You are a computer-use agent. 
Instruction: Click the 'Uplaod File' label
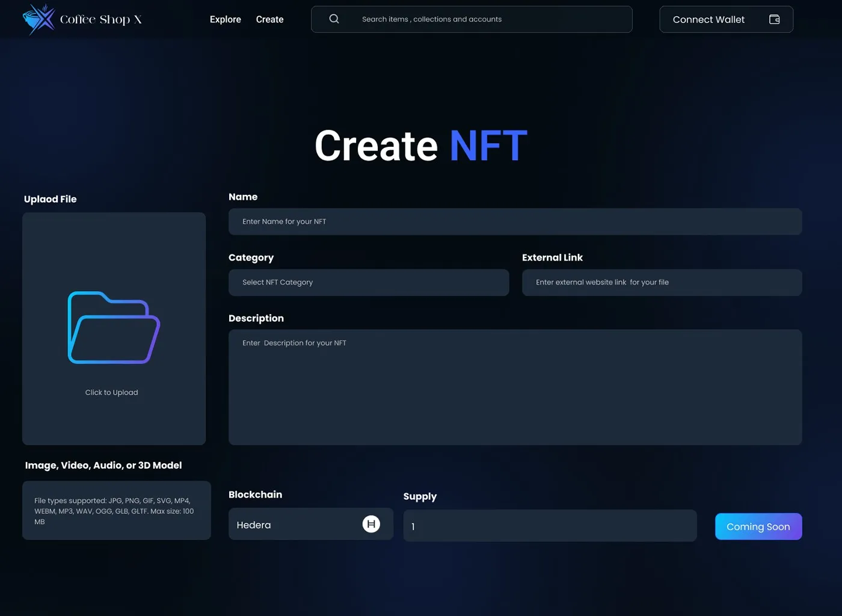(51, 199)
